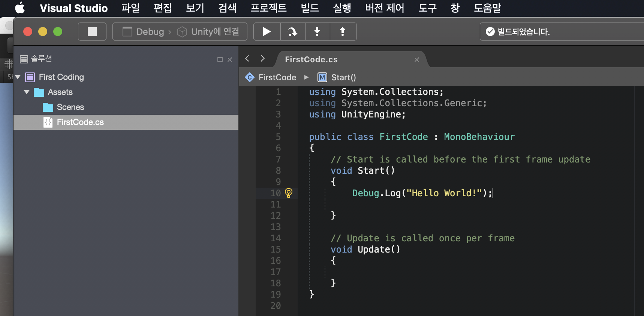Open the 버전 제어 menu
The width and height of the screenshot is (644, 316).
tap(385, 8)
